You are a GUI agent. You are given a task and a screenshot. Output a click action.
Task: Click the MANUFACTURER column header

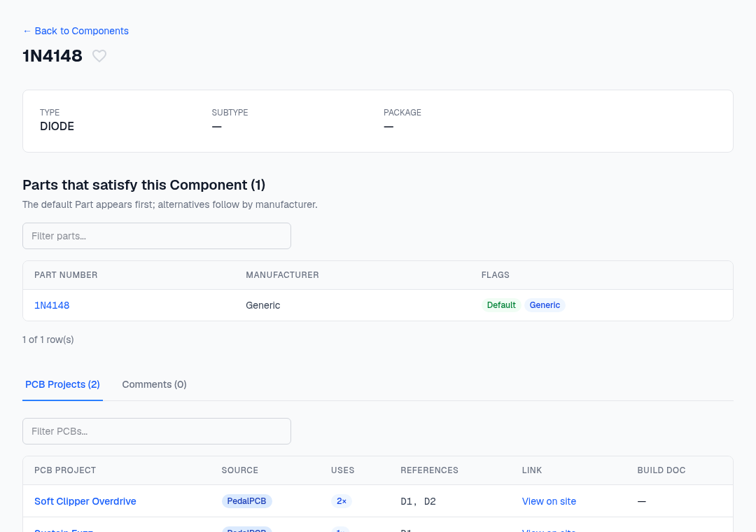(282, 275)
